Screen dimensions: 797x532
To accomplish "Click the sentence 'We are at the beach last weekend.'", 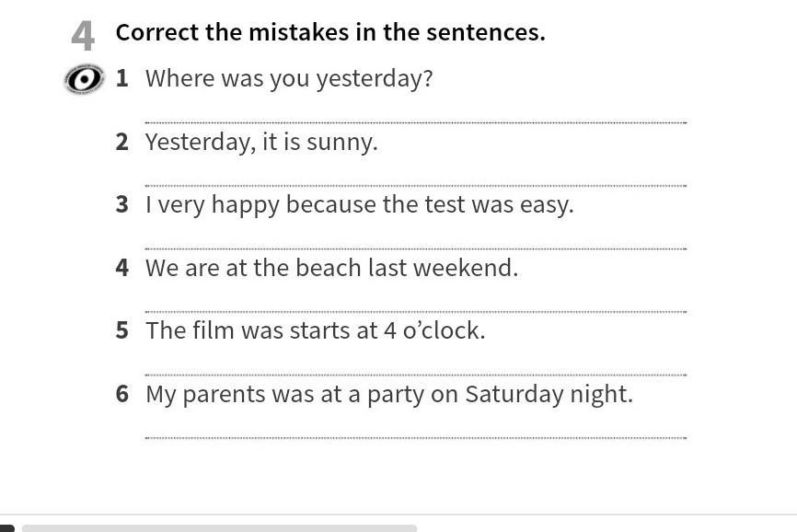I will point(331,268).
